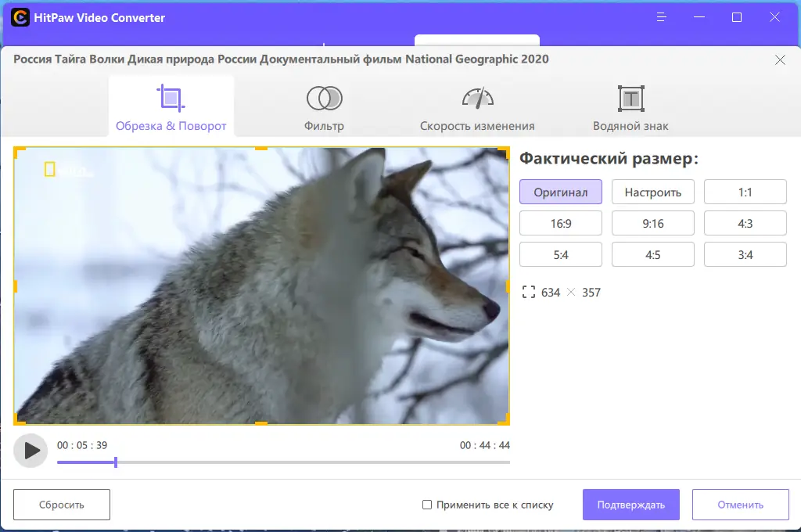This screenshot has height=532, width=801.
Task: Select the Оригинал aspect ratio option
Action: tap(560, 192)
